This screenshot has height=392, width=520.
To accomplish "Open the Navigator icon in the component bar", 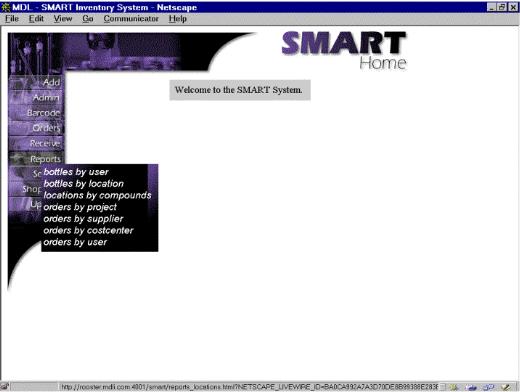I will pos(454,387).
